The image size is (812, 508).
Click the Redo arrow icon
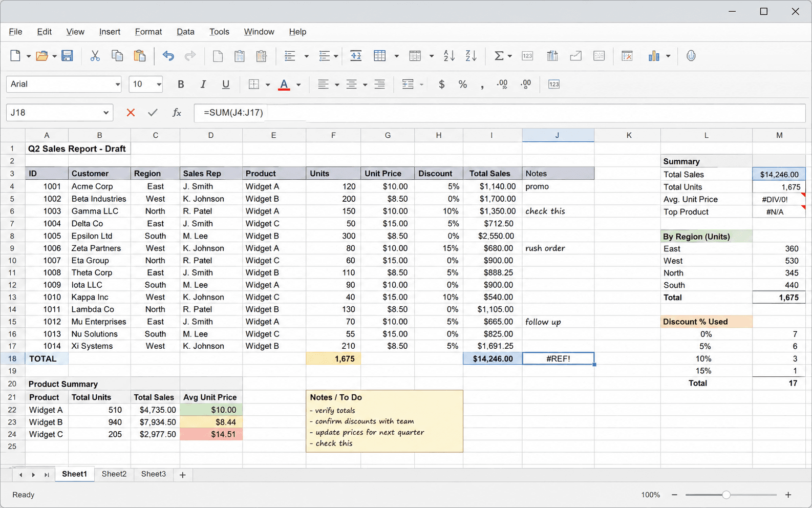coord(190,56)
